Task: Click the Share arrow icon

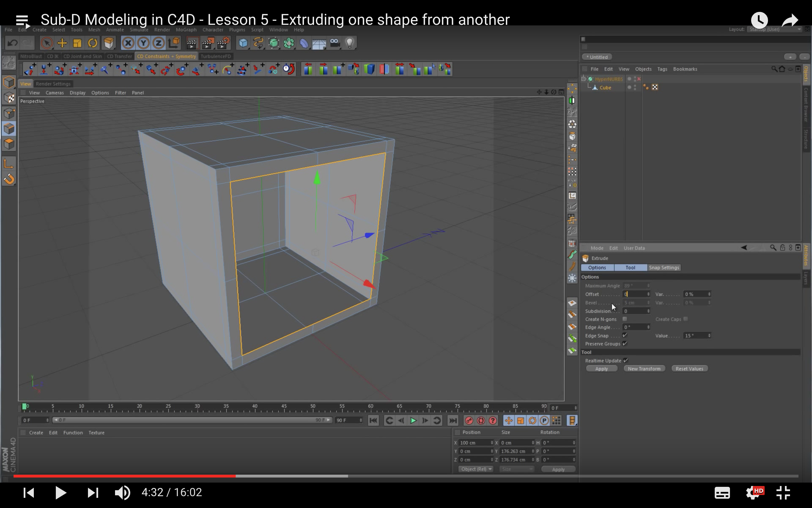Action: (789, 20)
